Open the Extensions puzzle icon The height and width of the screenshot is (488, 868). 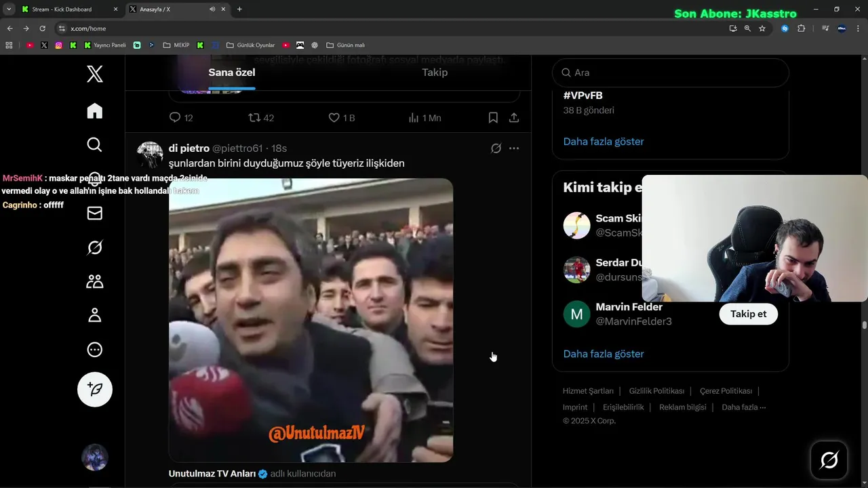click(x=801, y=28)
